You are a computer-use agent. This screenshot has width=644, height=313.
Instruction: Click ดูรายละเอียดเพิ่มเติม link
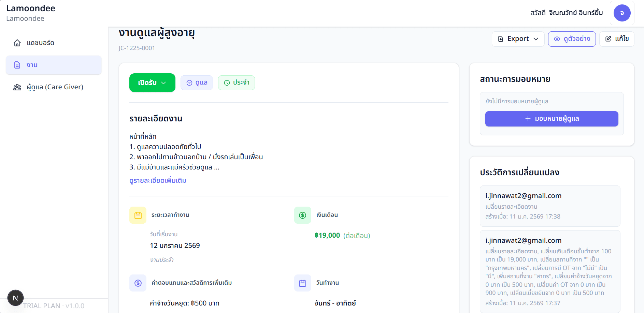tap(158, 180)
